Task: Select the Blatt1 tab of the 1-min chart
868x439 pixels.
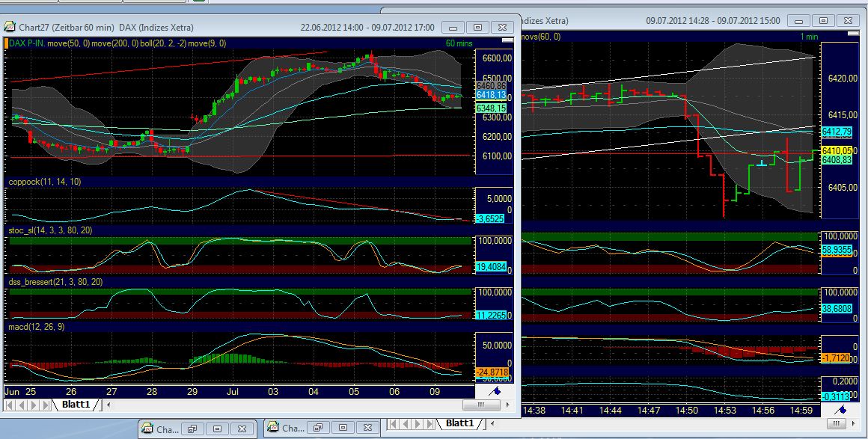Action: coord(459,424)
